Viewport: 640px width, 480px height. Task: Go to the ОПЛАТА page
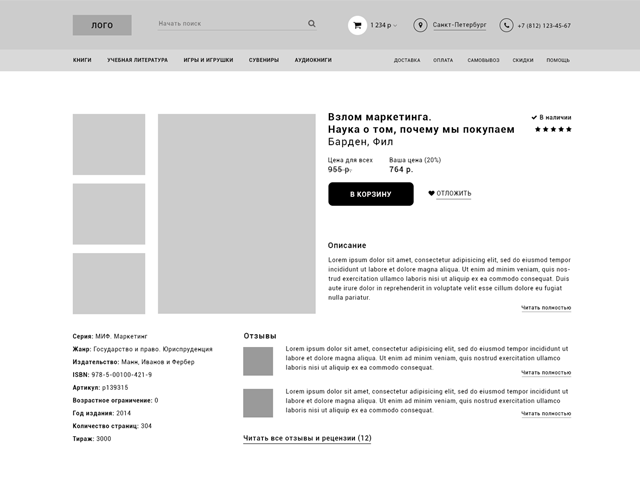pyautogui.click(x=443, y=60)
